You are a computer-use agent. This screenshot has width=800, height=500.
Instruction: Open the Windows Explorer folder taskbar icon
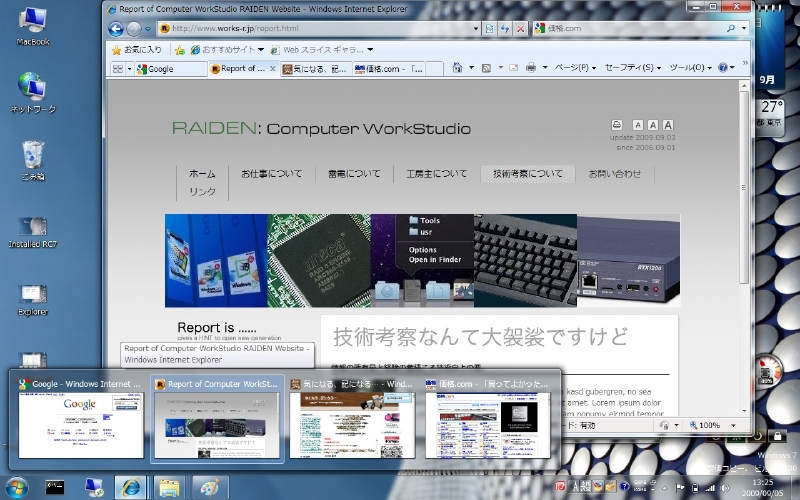169,488
